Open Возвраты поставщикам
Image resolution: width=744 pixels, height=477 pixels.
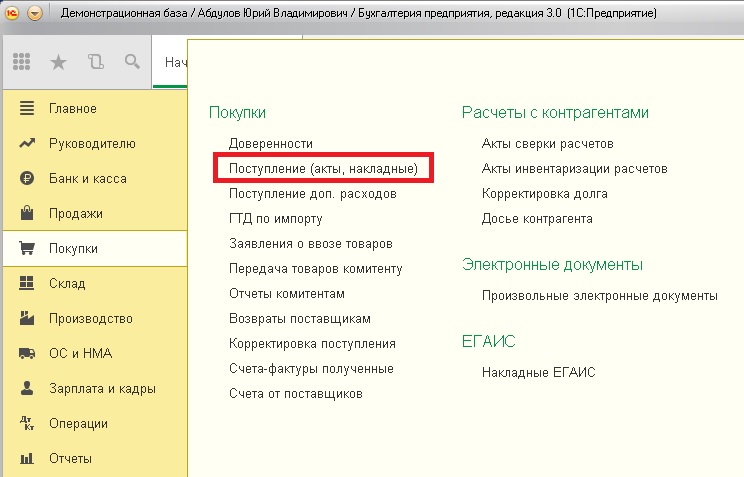click(x=300, y=319)
